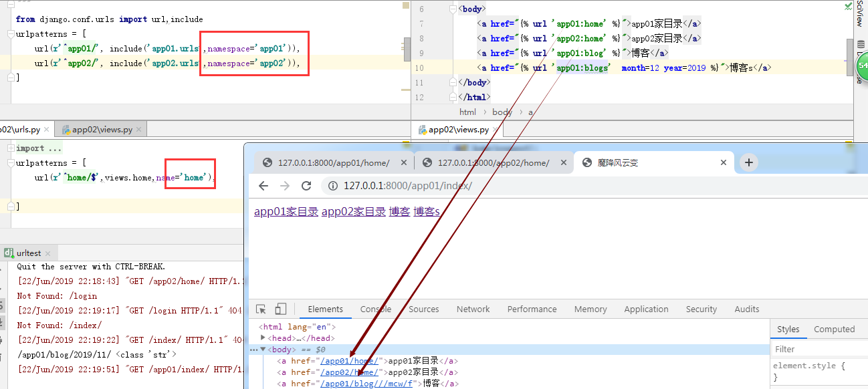
Task: Open the /app01/home/ href in DevTools
Action: coord(350,361)
